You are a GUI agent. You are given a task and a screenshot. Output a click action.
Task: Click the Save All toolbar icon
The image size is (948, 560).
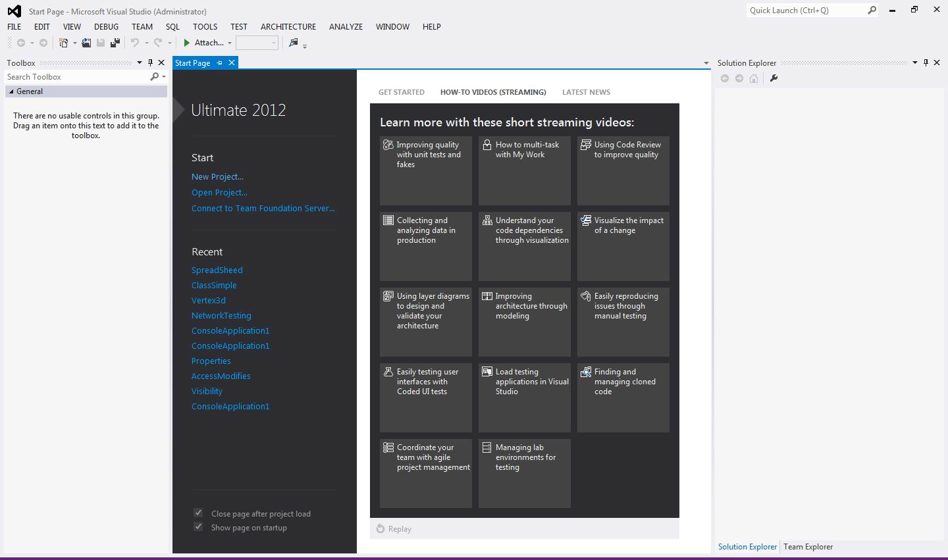(115, 43)
